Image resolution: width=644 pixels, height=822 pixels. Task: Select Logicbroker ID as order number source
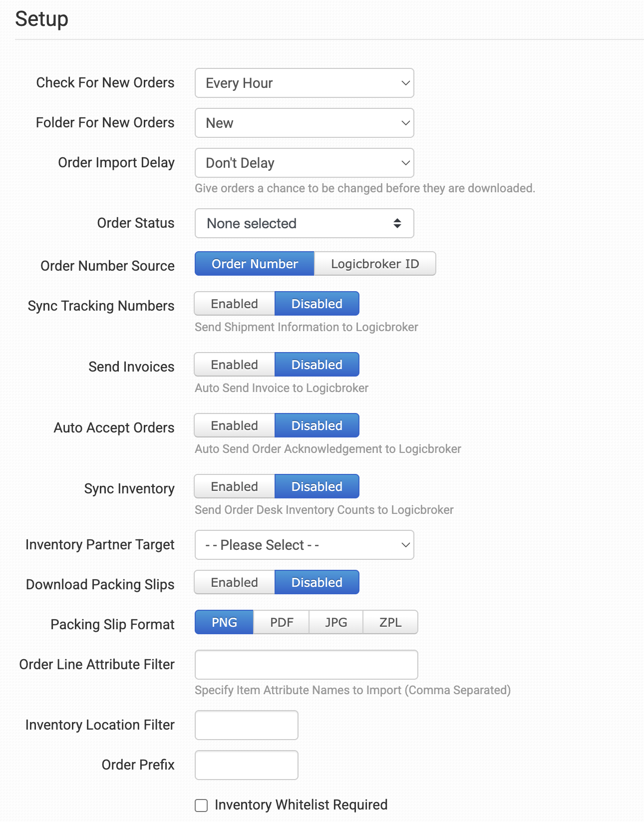click(x=375, y=264)
